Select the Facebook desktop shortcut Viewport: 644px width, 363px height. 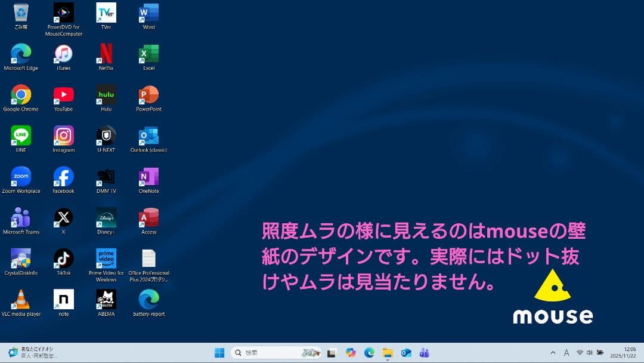(64, 180)
